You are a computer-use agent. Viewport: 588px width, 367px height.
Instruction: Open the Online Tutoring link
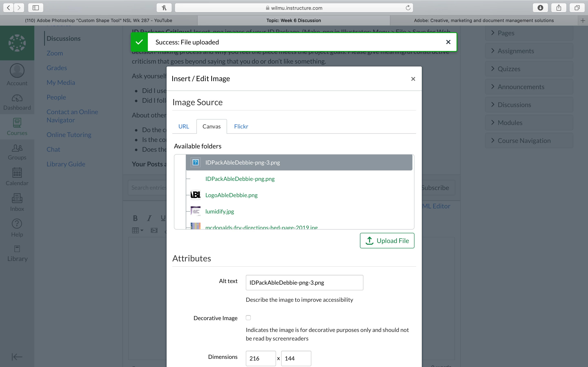69,135
